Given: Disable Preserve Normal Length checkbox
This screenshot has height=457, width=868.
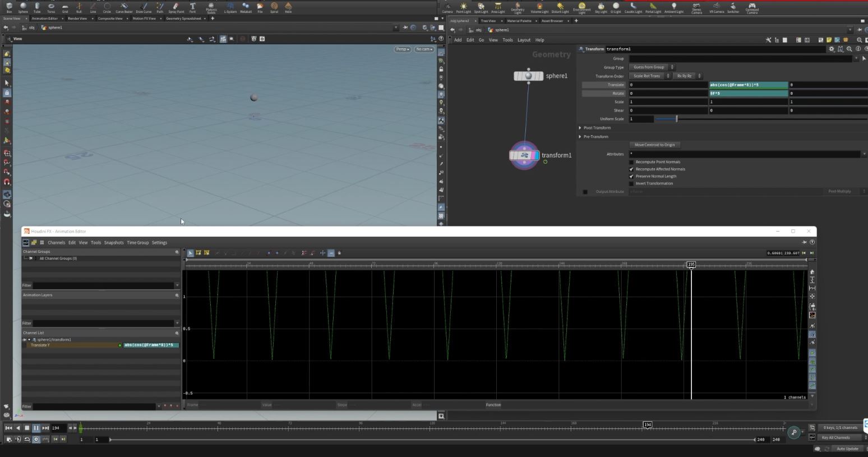Looking at the screenshot, I should [631, 176].
